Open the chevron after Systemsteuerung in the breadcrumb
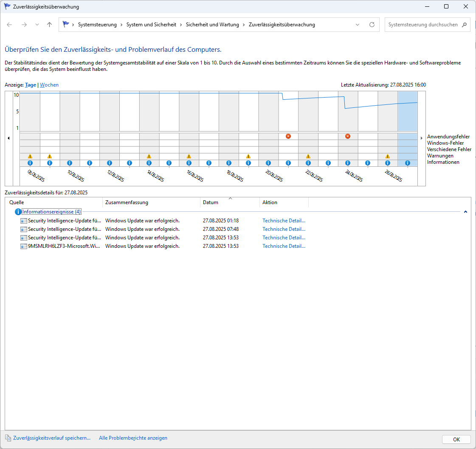Viewport: 476px width, 449px height. [x=122, y=25]
